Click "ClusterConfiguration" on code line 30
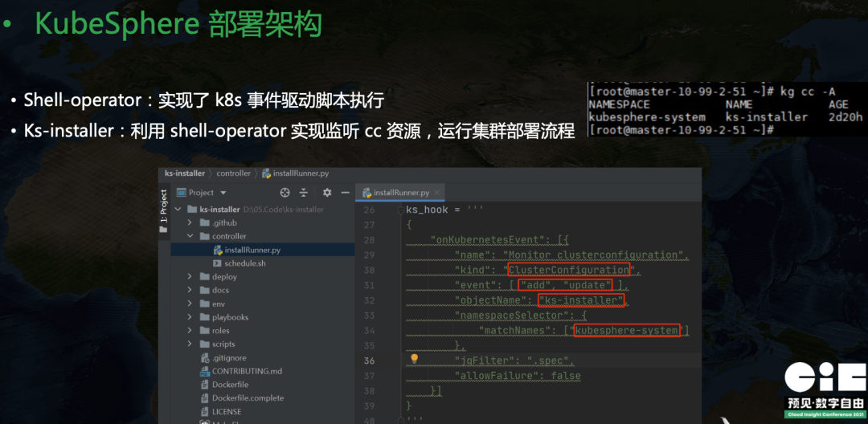The image size is (868, 424). tap(569, 271)
